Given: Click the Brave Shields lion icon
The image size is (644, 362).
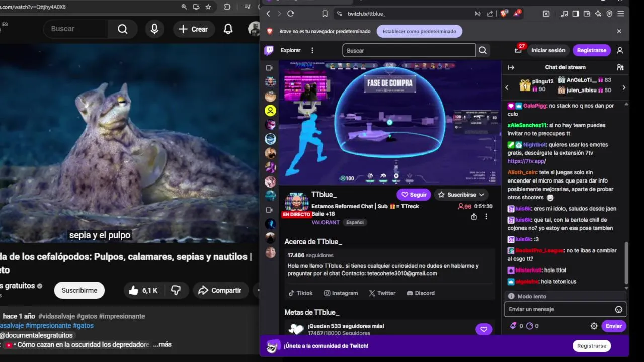Looking at the screenshot, I should (503, 14).
